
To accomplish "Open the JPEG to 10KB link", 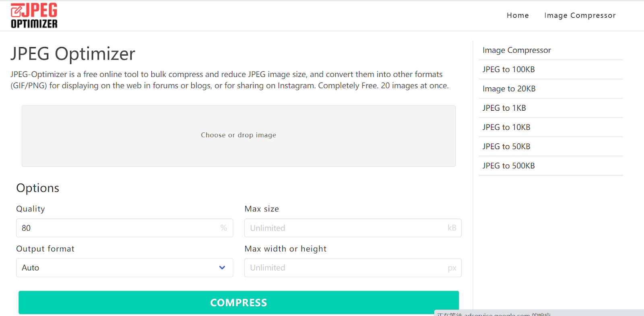I will coord(506,127).
